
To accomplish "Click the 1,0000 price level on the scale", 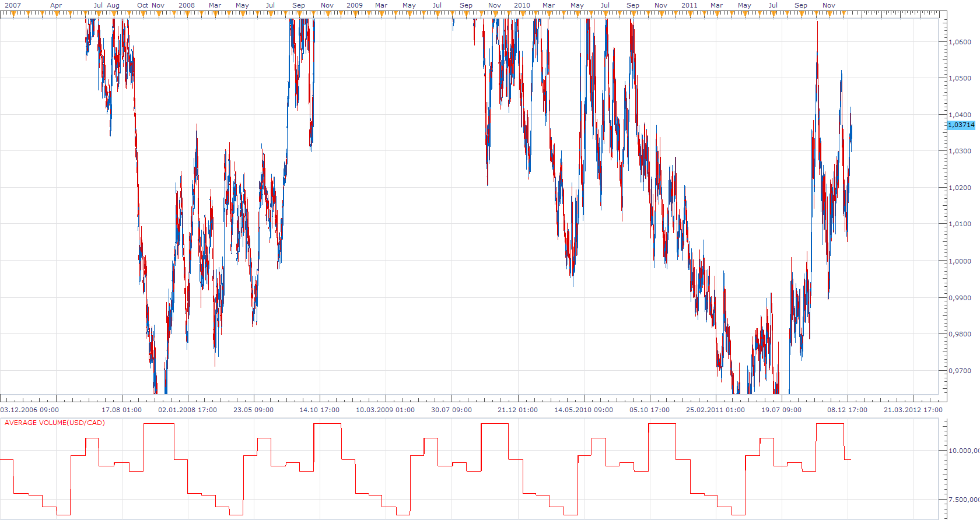I will pyautogui.click(x=960, y=261).
